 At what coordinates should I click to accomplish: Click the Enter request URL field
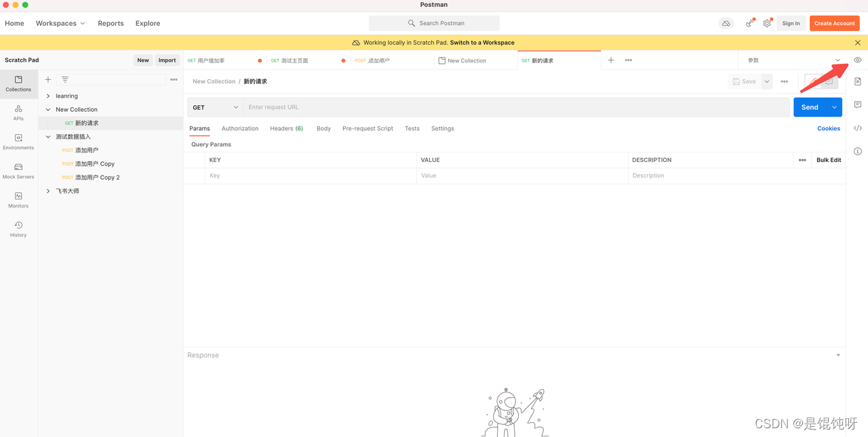517,107
